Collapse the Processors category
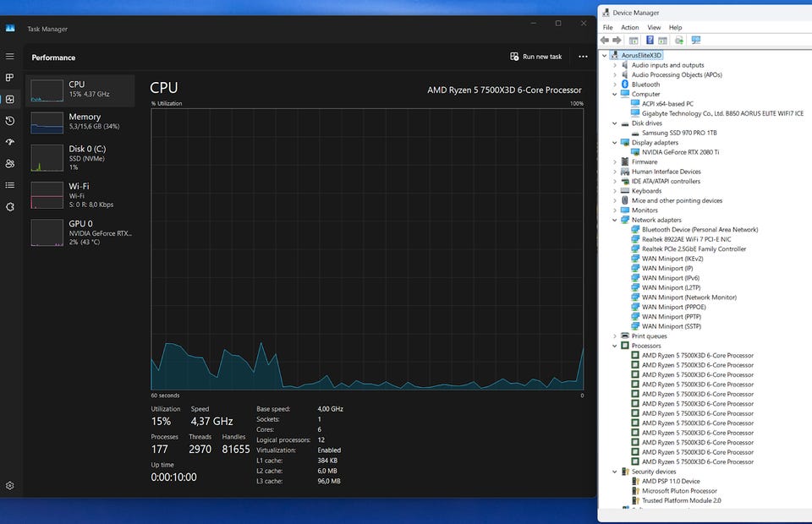Image resolution: width=812 pixels, height=524 pixels. [615, 346]
